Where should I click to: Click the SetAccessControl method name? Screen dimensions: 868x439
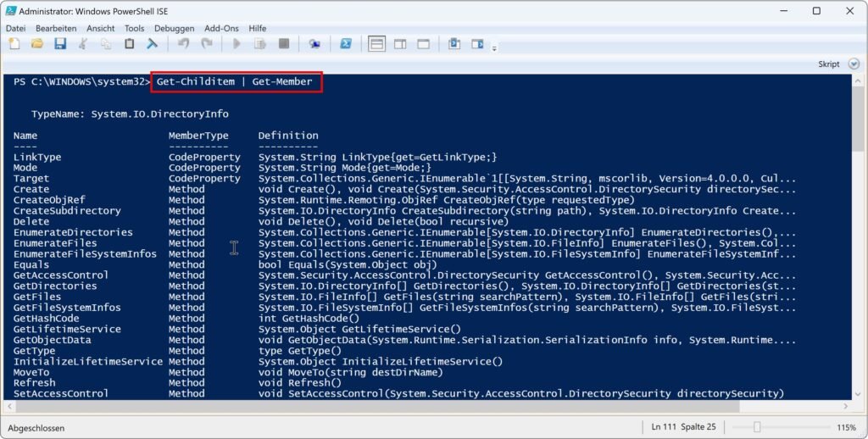click(61, 393)
